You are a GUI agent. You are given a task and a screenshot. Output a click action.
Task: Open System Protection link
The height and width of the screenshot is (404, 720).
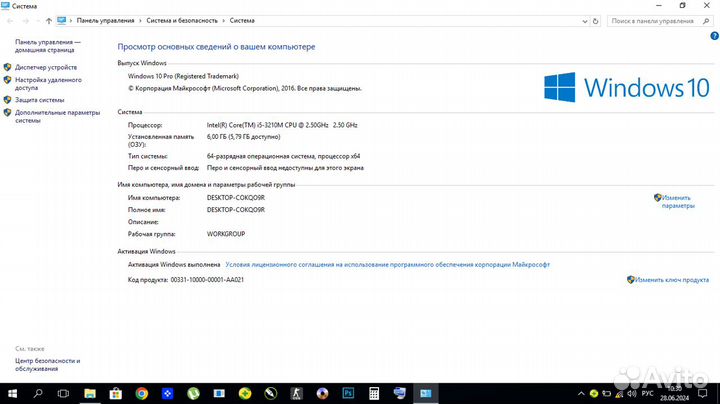click(39, 100)
